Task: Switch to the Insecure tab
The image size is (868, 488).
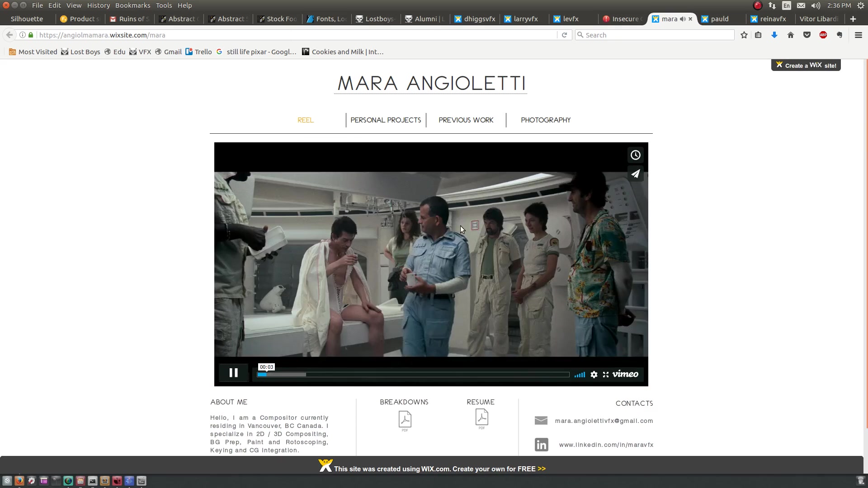Action: tap(623, 19)
